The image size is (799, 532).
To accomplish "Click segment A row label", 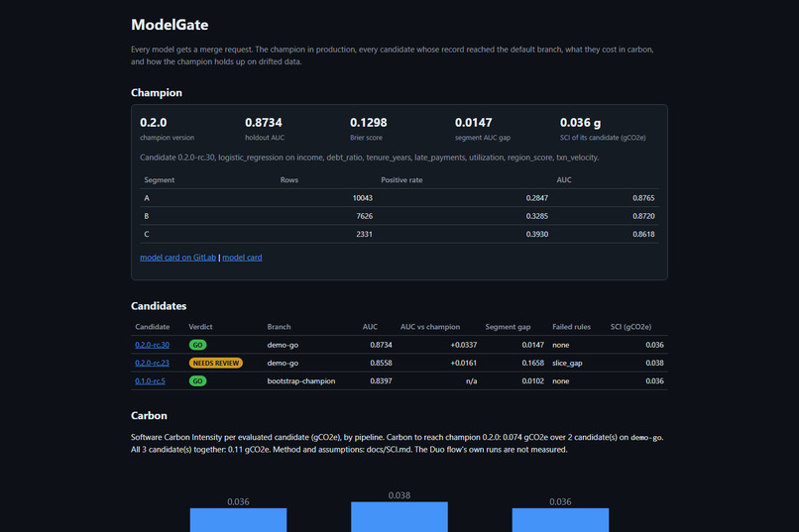I will (x=147, y=198).
